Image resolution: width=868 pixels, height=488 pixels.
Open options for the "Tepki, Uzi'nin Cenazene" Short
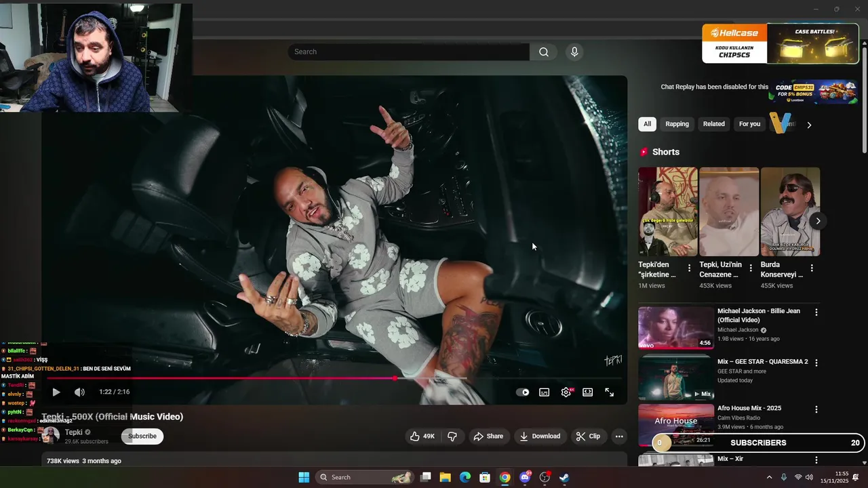(751, 268)
